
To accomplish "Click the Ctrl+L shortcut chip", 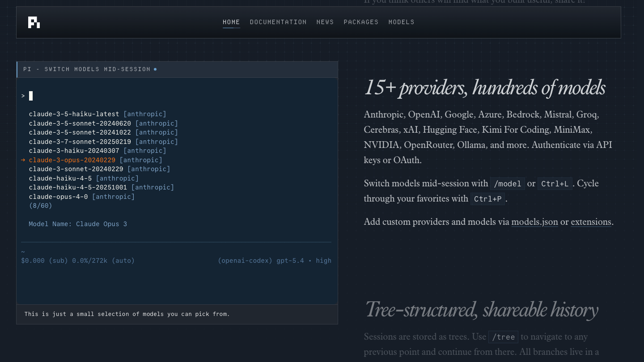I will 555,184.
